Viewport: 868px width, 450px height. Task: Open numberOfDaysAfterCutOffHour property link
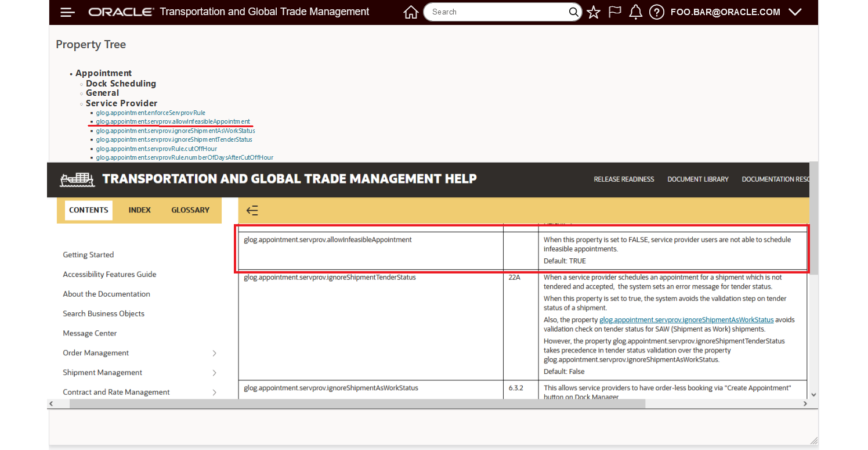click(x=185, y=157)
